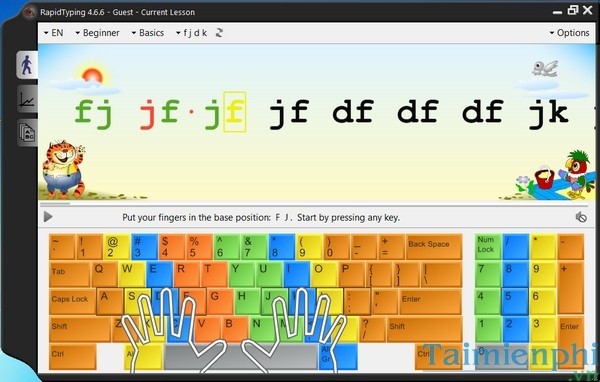The height and width of the screenshot is (382, 600).
Task: Open the current lesson walking-figure tab
Action: [27, 65]
